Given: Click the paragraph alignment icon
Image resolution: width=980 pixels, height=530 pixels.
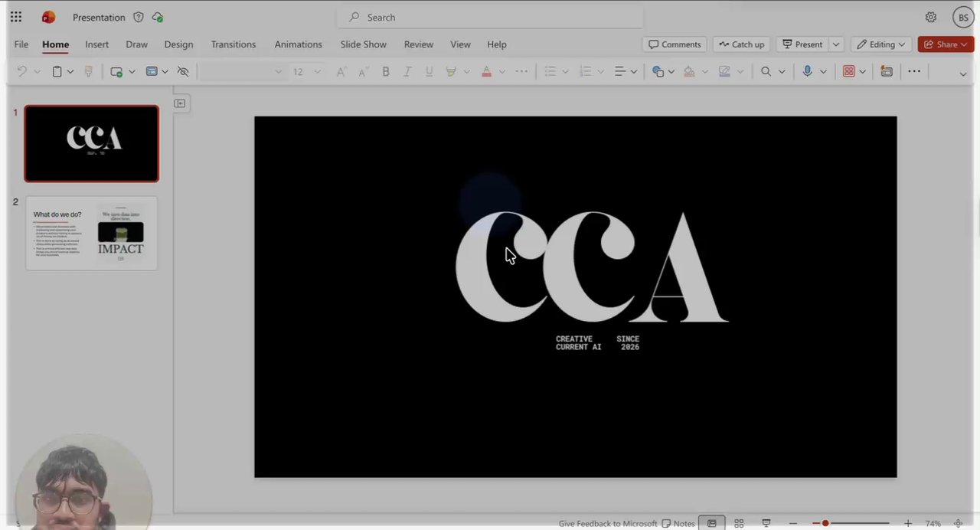Looking at the screenshot, I should click(x=620, y=71).
